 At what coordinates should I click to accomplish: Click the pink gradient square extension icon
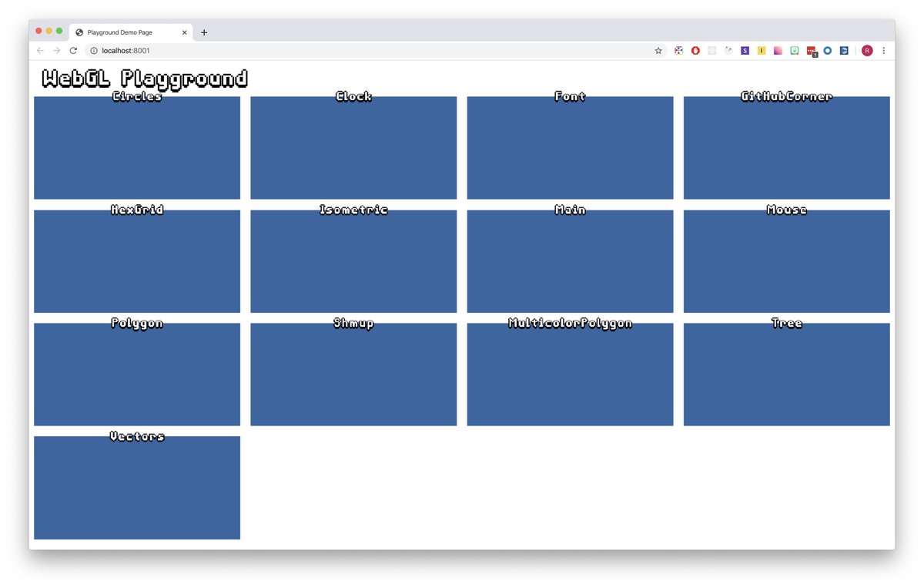coord(778,51)
